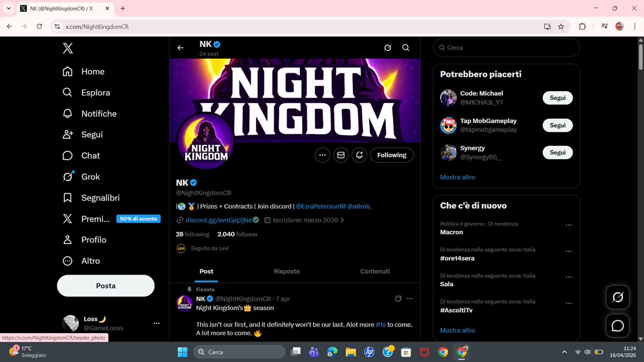Click the #1s hashtag in the post
The height and width of the screenshot is (362, 644).
pos(380,325)
